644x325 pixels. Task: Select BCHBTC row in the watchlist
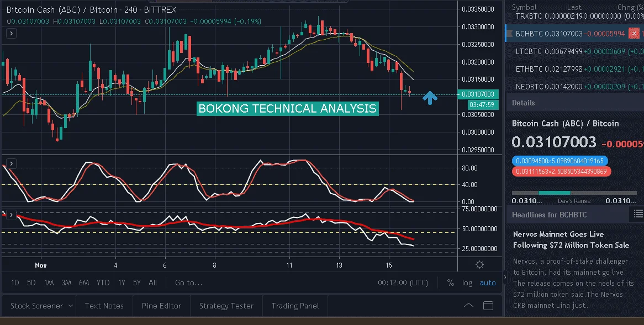coord(574,34)
